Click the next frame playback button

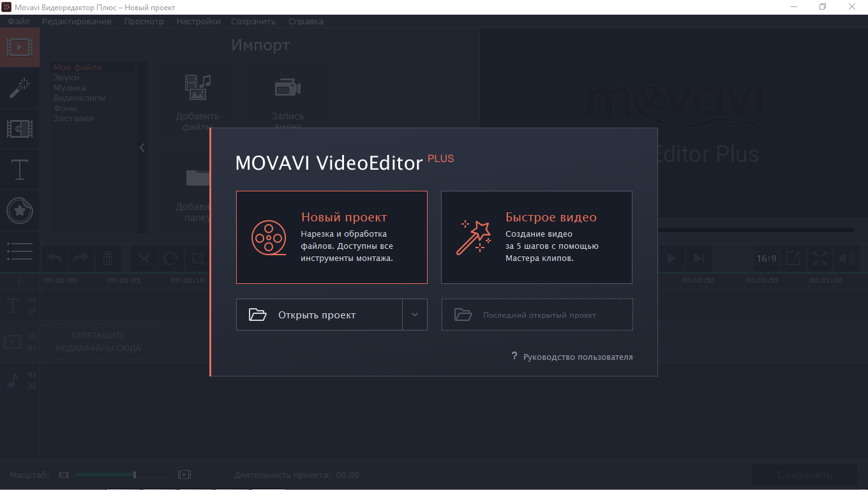pyautogui.click(x=699, y=258)
